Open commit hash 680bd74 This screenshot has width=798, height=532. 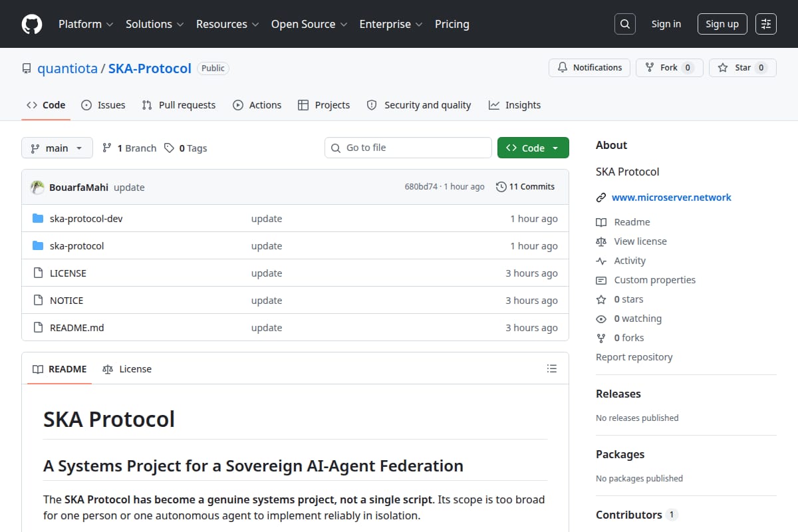coord(421,187)
